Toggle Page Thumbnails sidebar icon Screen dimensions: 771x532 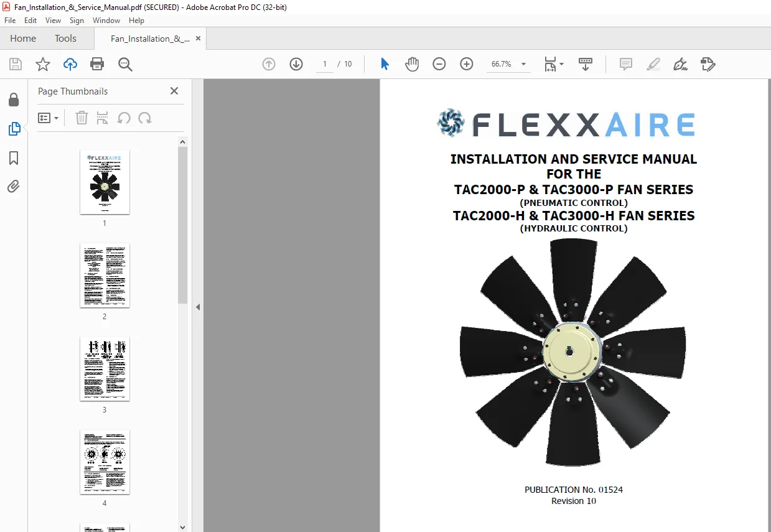click(x=14, y=129)
